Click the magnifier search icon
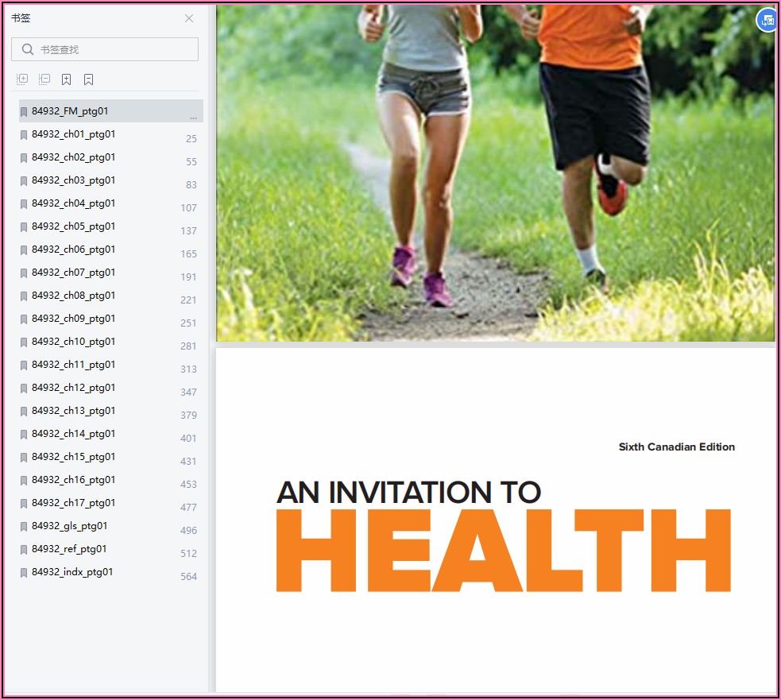781x700 pixels. pyautogui.click(x=28, y=49)
